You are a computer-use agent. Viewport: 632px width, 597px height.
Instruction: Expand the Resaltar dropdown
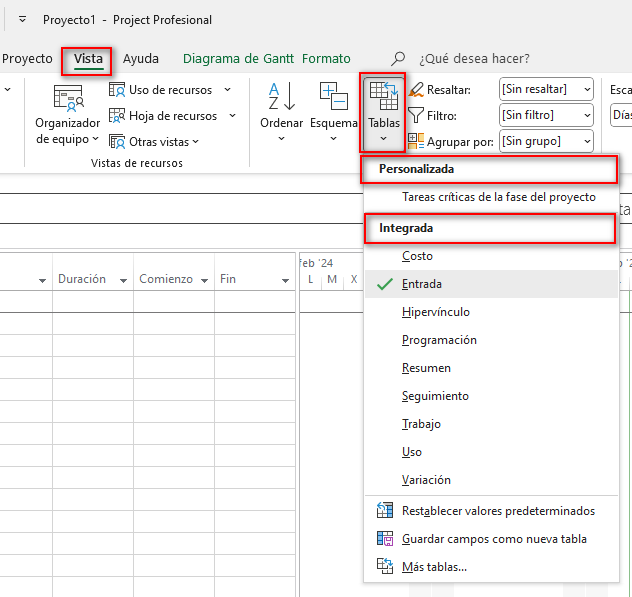click(x=585, y=90)
